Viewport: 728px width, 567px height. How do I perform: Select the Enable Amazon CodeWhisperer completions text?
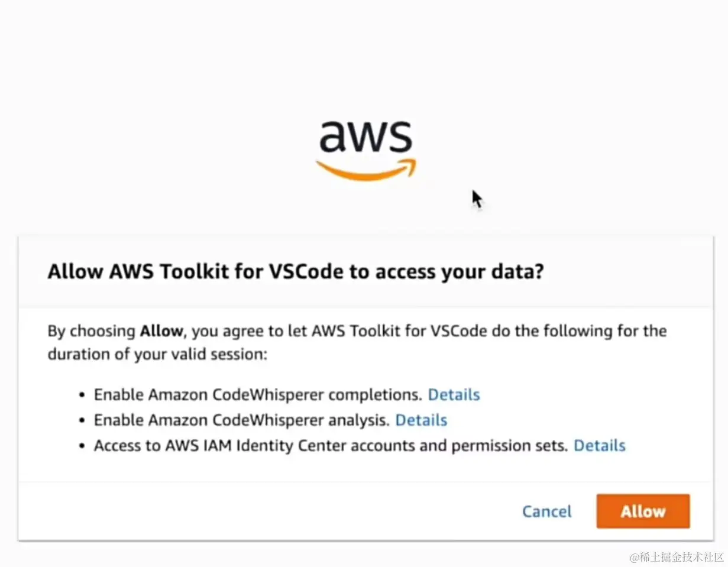(x=258, y=394)
